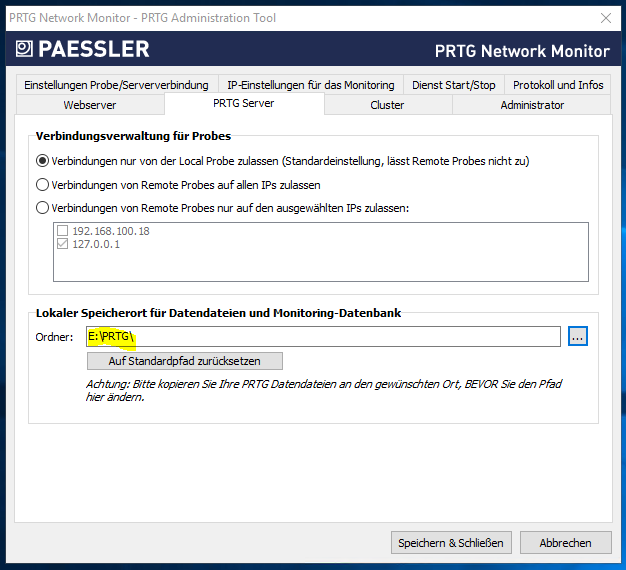626x570 pixels.
Task: Tick the 192.168.100.18 checkbox
Action: point(63,231)
